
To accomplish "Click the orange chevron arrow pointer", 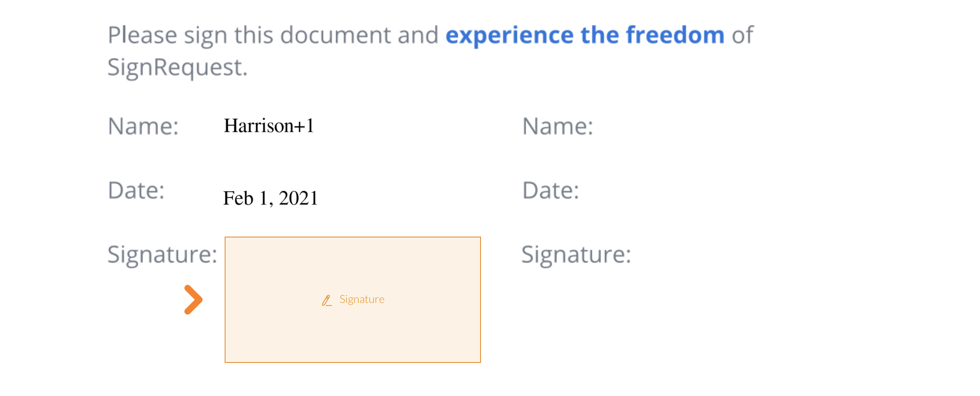I will (x=193, y=300).
